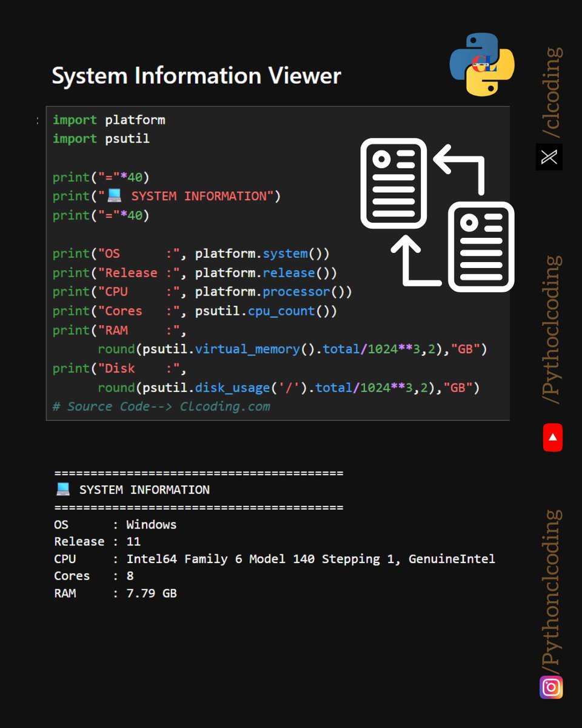Viewport: 582px width, 728px height.
Task: Click the 'Source Code--> Clcoding.com' comment
Action: point(161,406)
